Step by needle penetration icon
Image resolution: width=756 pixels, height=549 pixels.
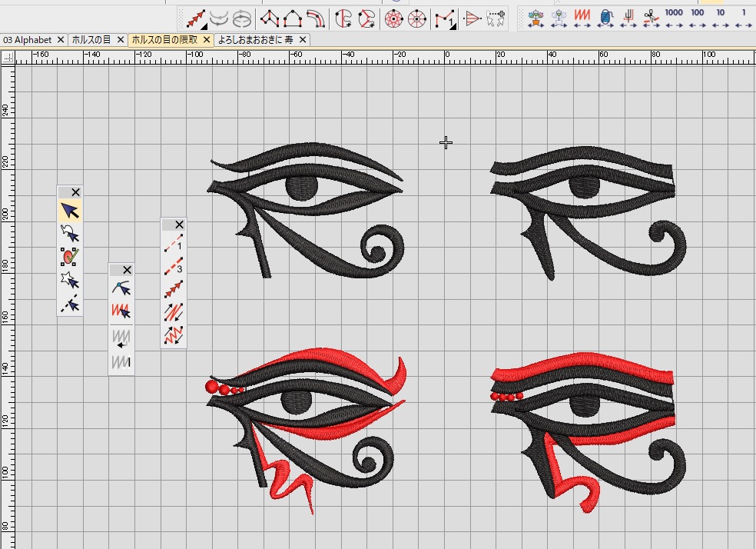628,18
